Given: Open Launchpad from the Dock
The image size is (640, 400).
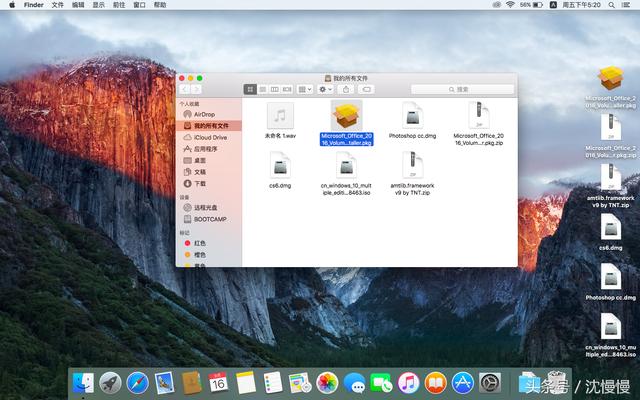Looking at the screenshot, I should point(110,383).
